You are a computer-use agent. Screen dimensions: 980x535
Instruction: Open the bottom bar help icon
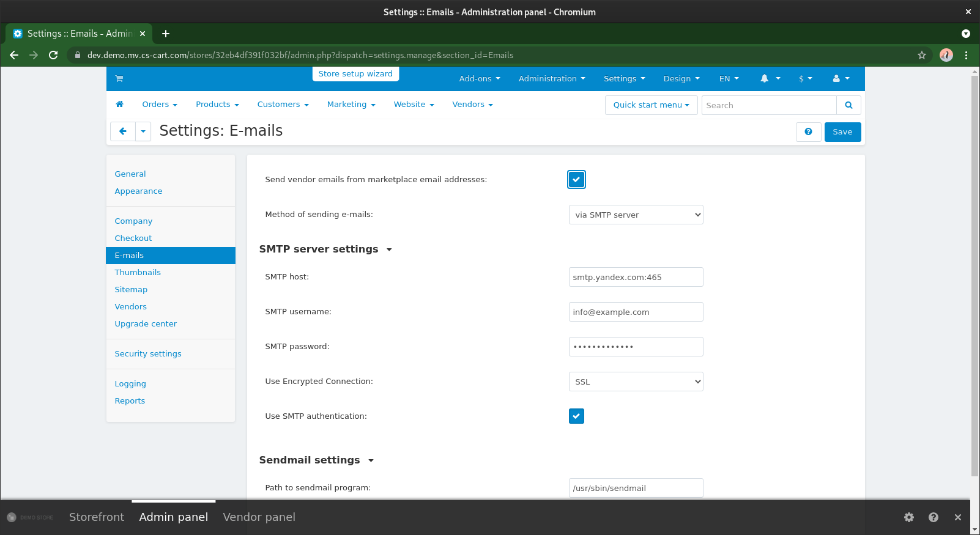pyautogui.click(x=934, y=517)
